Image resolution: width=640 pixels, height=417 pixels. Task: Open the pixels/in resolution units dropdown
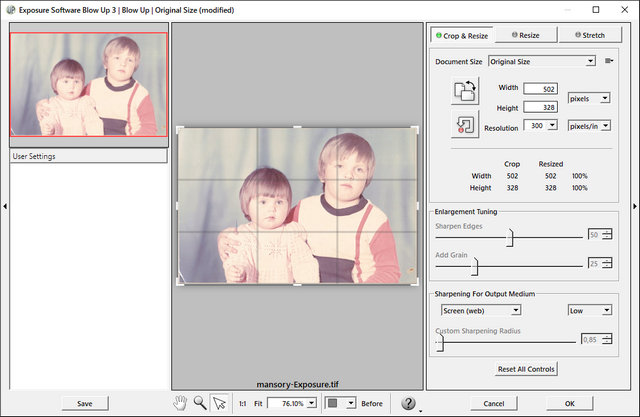[590, 127]
